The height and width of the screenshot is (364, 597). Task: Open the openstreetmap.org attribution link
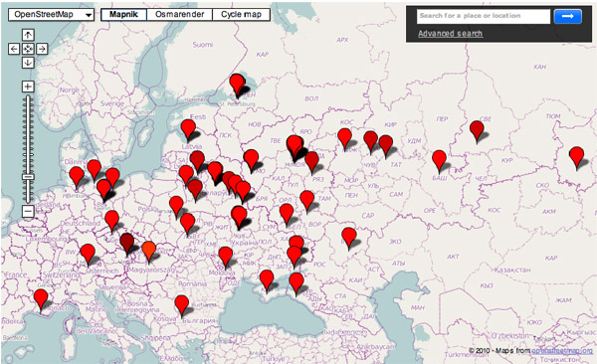click(562, 350)
